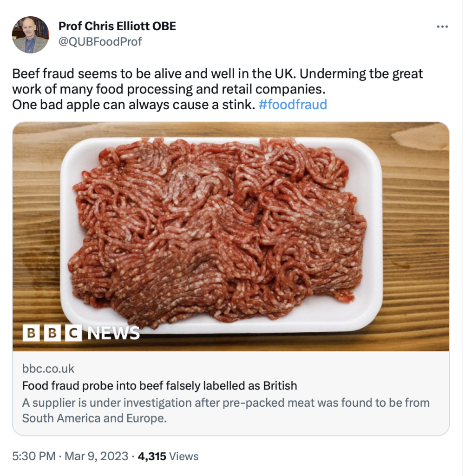This screenshot has height=476, width=465.
Task: Click Prof Chris Elliott's profile avatar
Action: pos(30,34)
